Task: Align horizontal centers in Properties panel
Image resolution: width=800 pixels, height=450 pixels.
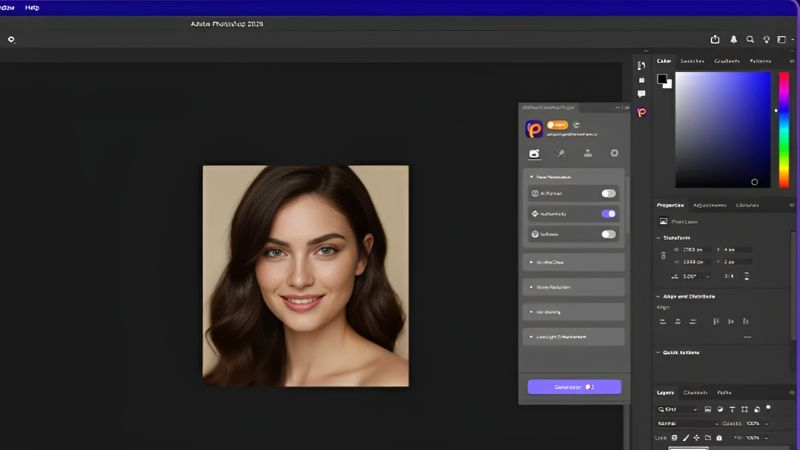Action: 678,321
